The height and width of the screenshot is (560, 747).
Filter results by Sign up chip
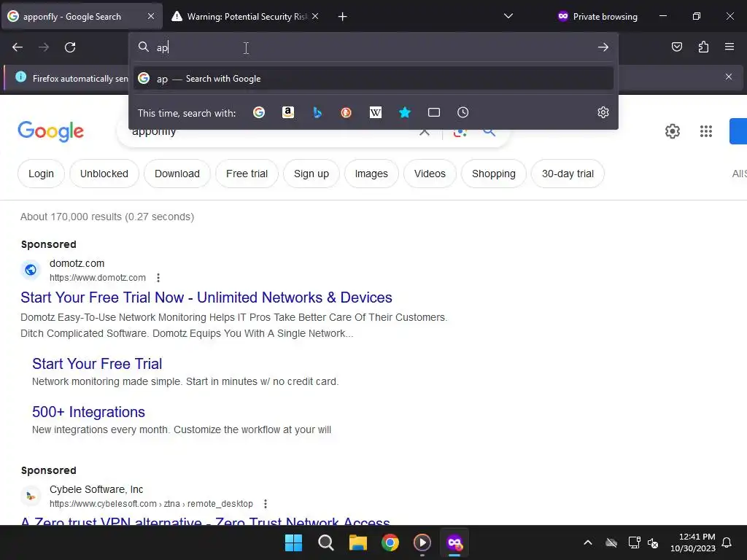pos(311,174)
